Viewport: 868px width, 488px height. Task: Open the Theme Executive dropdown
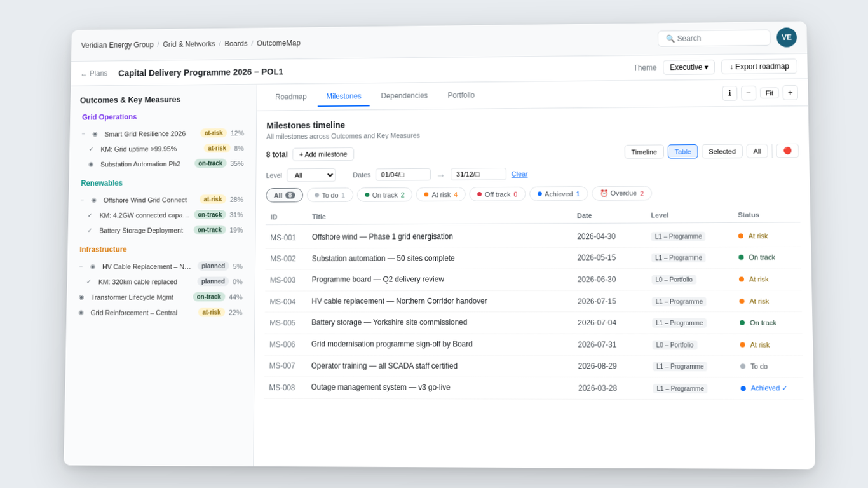[x=689, y=66]
